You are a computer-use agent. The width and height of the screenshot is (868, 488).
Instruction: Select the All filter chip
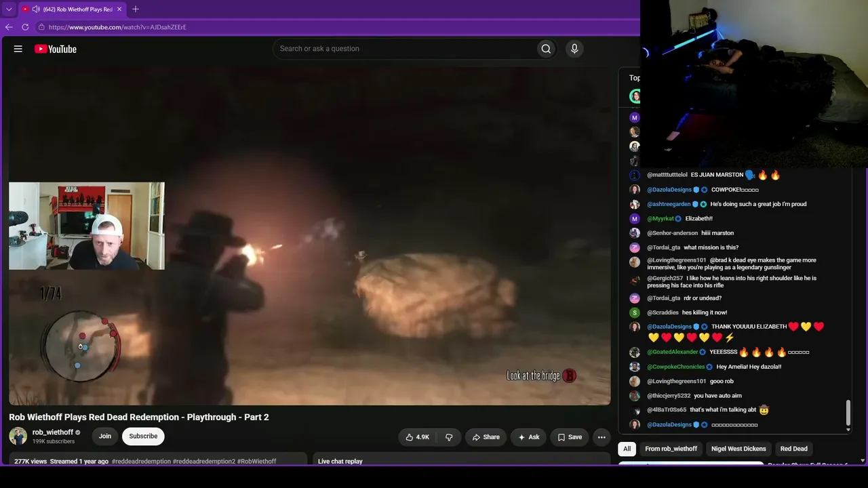pyautogui.click(x=627, y=449)
